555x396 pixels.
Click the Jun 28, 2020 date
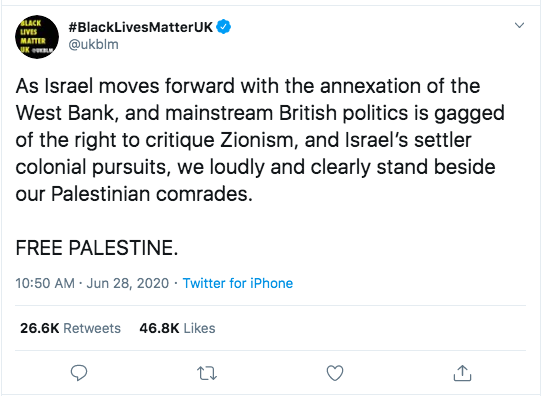(x=128, y=283)
